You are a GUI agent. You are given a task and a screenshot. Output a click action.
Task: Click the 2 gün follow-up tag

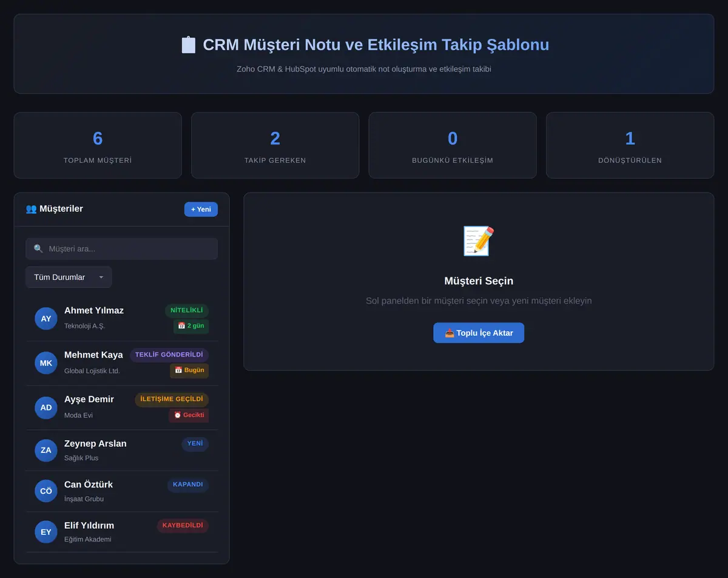click(x=191, y=326)
